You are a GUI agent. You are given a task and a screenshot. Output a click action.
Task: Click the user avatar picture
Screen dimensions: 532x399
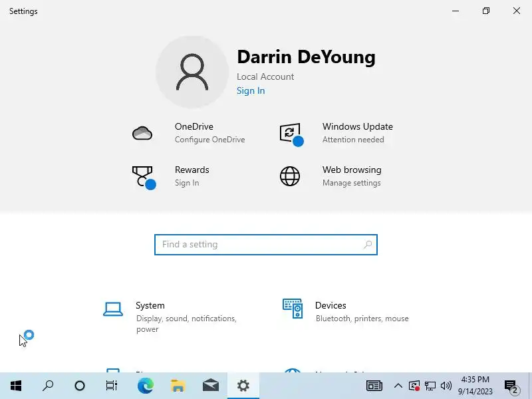pyautogui.click(x=192, y=72)
